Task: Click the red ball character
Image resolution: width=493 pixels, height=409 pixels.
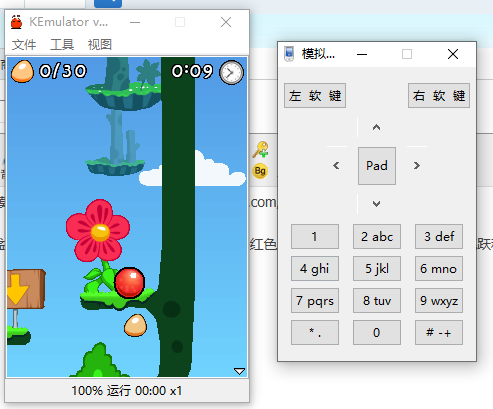Action: pos(130,283)
